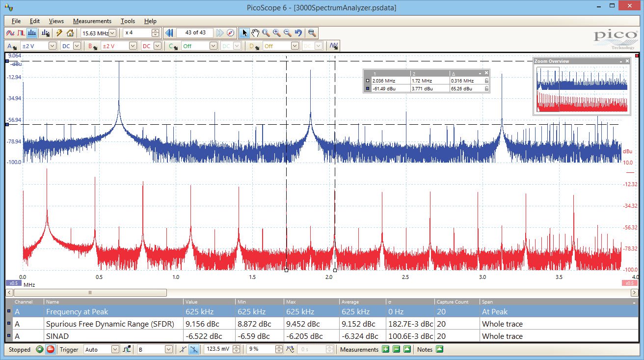The image size is (644, 360).
Task: Select the Frequency at Peak measurement row
Action: 321,311
